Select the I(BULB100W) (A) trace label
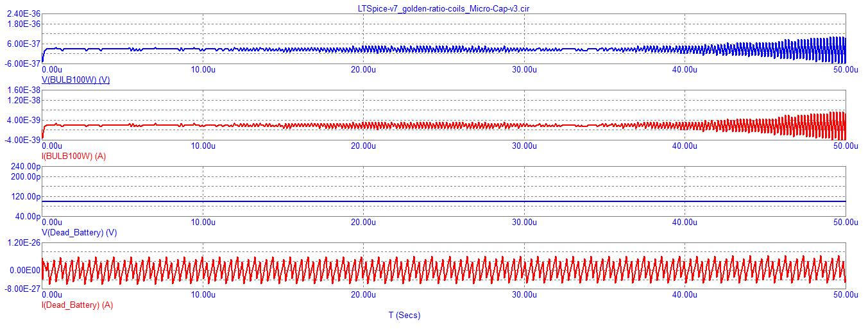This screenshot has height=329, width=868. [x=74, y=156]
